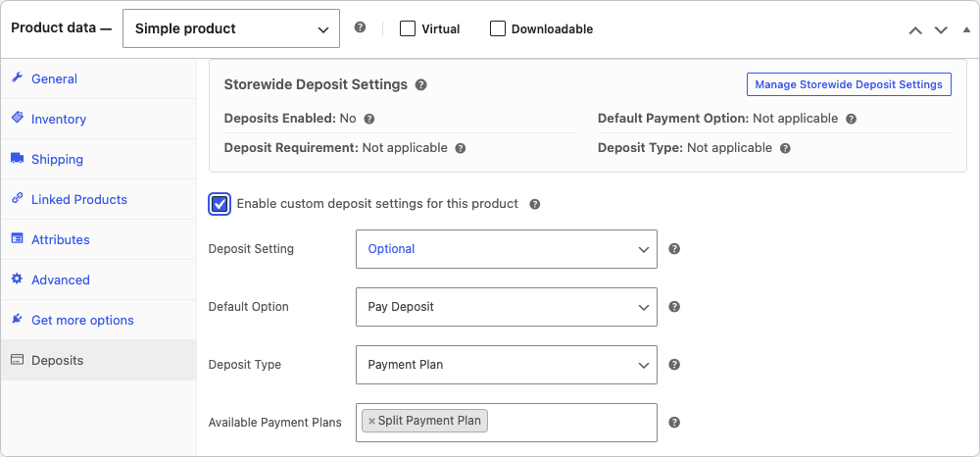Click help icon for Deposit Type dropdown
Image resolution: width=980 pixels, height=457 pixels.
coord(674,365)
